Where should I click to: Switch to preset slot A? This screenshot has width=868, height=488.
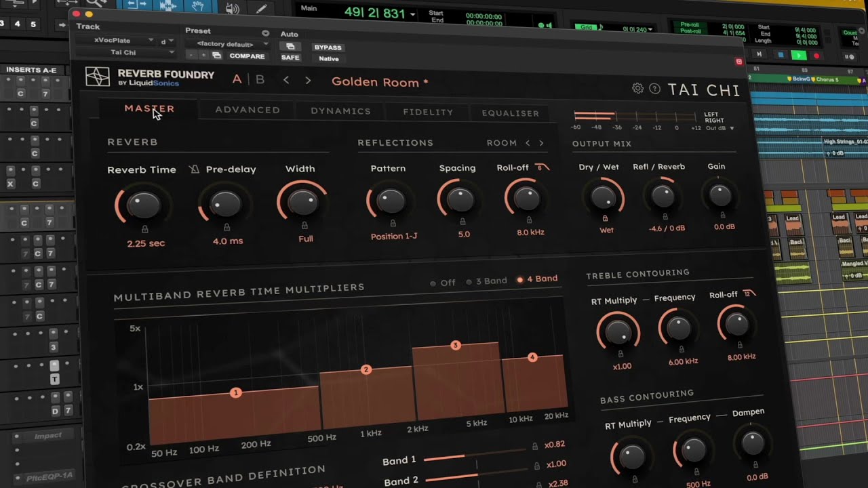point(237,79)
